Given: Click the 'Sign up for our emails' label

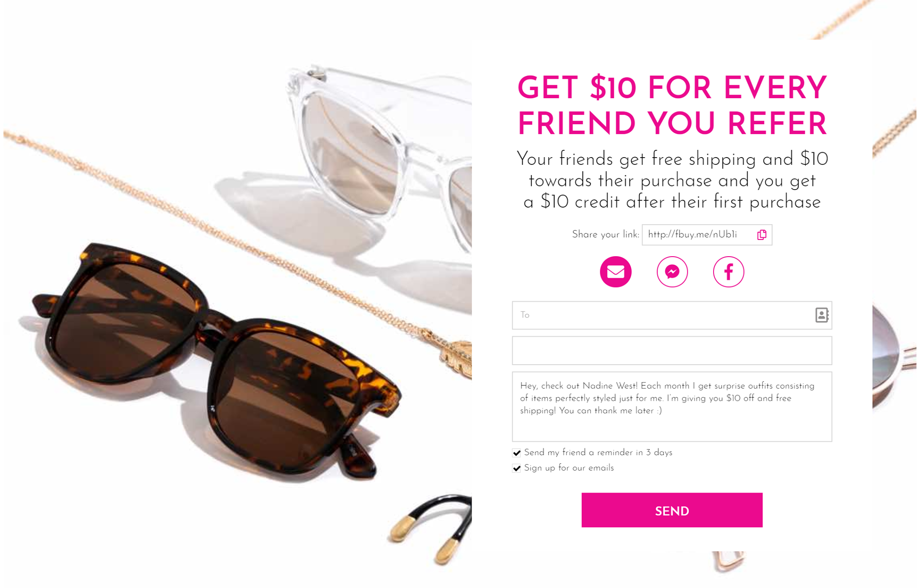Looking at the screenshot, I should (569, 468).
